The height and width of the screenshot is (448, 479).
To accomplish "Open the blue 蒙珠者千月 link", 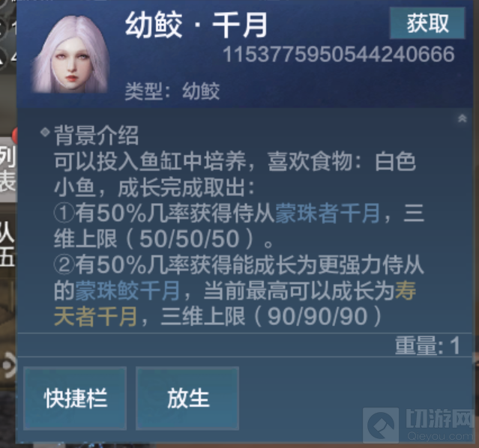I will [x=328, y=214].
